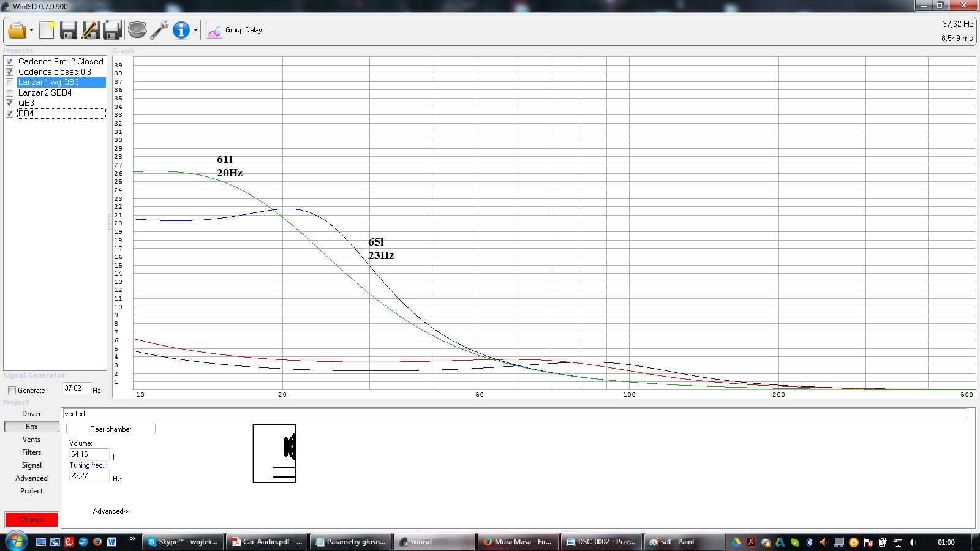Click the red Change button
The width and height of the screenshot is (980, 551).
32,520
